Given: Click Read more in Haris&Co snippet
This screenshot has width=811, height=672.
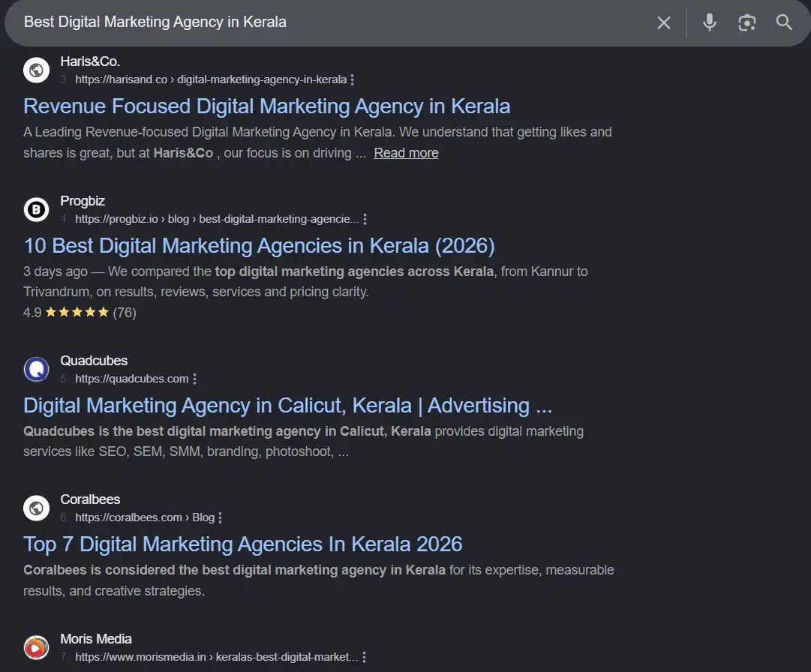Looking at the screenshot, I should pyautogui.click(x=406, y=153).
